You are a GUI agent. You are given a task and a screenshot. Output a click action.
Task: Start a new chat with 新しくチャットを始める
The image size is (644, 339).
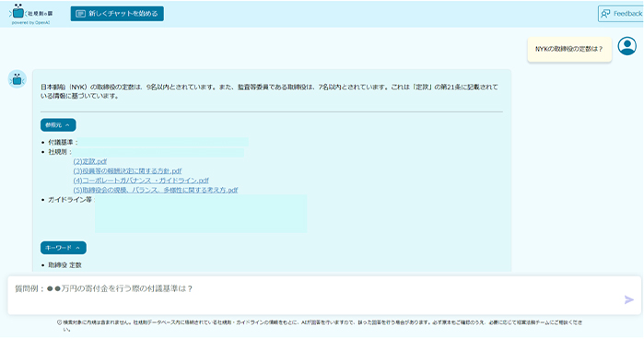117,14
